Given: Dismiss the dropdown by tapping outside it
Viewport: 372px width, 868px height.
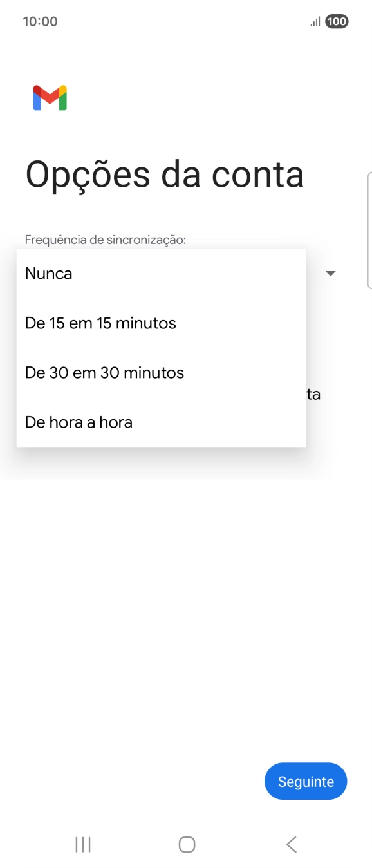Looking at the screenshot, I should 186,580.
